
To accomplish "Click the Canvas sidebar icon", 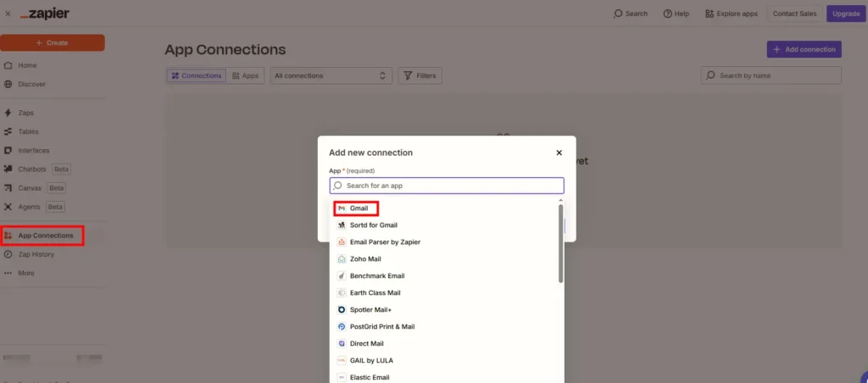I will (8, 188).
